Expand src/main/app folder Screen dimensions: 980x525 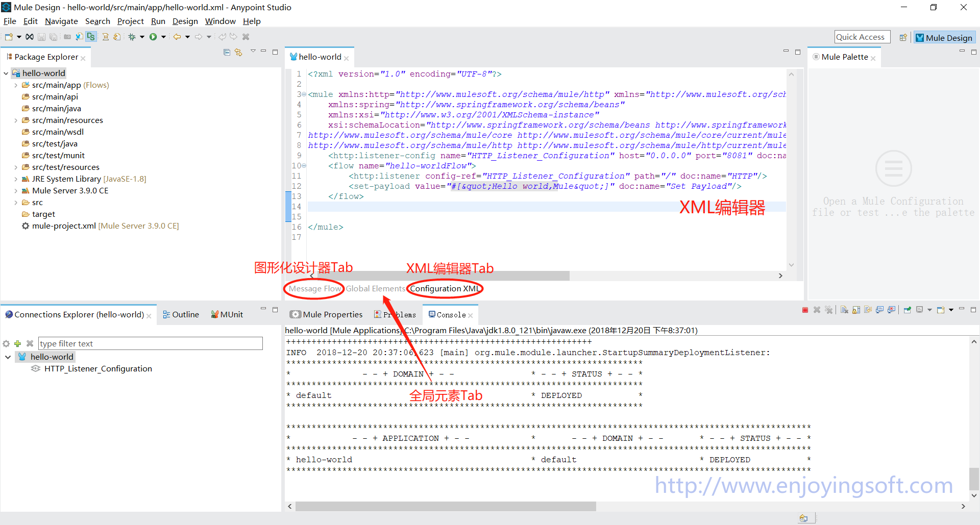click(x=16, y=85)
